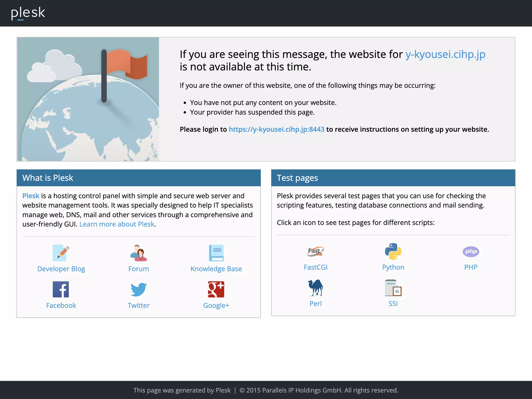Open the Python test page icon
This screenshot has width=532, height=399.
tap(393, 251)
